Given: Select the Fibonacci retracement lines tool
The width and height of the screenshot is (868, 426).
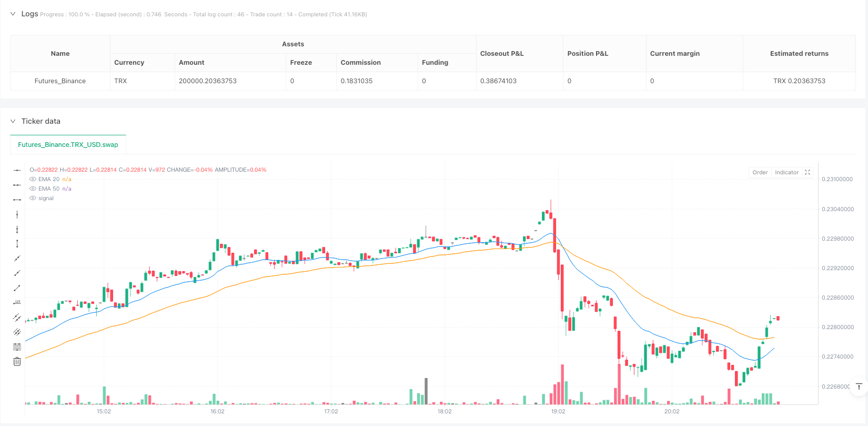Looking at the screenshot, I should click(17, 346).
